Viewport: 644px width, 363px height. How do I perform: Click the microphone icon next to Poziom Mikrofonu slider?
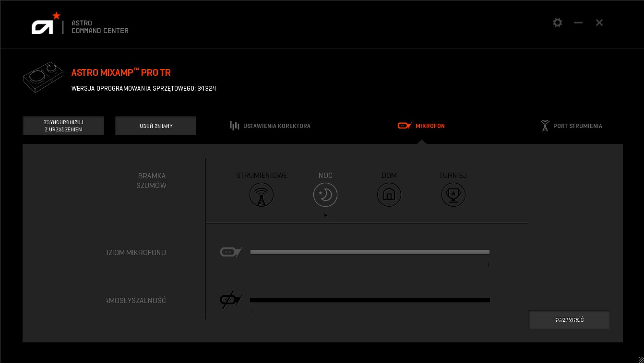point(231,252)
